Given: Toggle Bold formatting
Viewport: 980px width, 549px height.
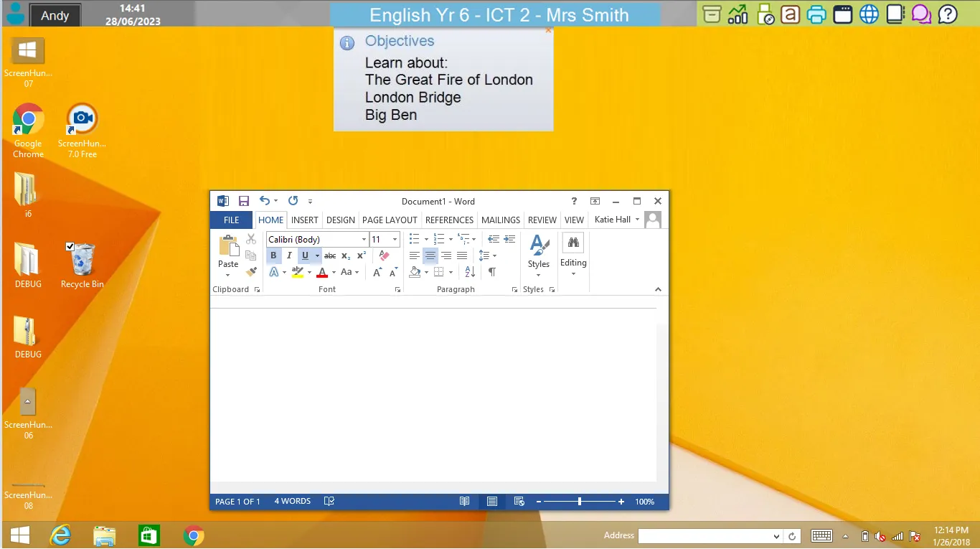Looking at the screenshot, I should click(273, 255).
